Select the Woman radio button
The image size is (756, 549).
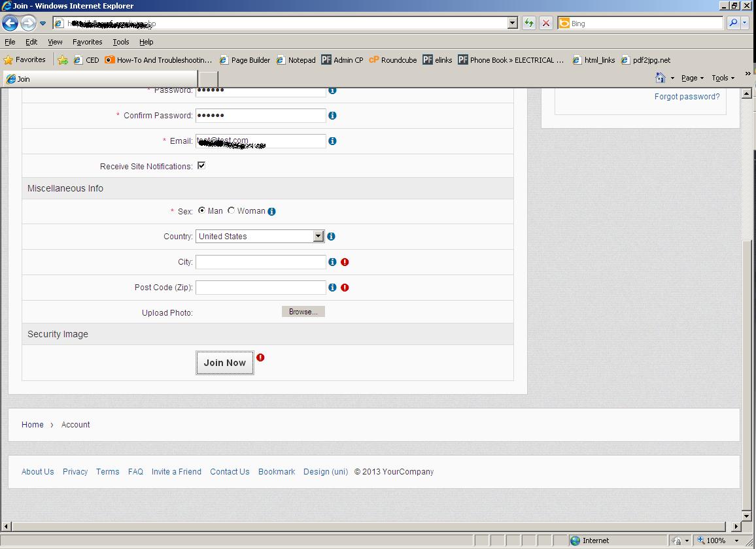click(x=231, y=210)
